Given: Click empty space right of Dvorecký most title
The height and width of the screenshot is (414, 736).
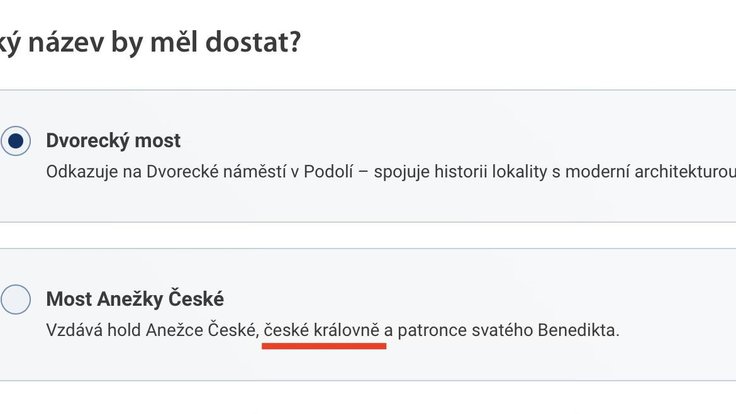Looking at the screenshot, I should (x=450, y=141).
